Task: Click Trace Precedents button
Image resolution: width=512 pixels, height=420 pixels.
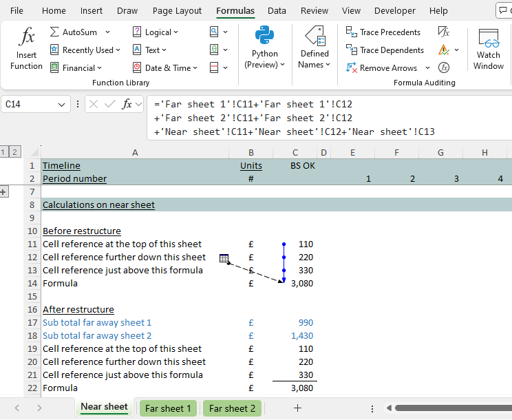Action: (383, 32)
